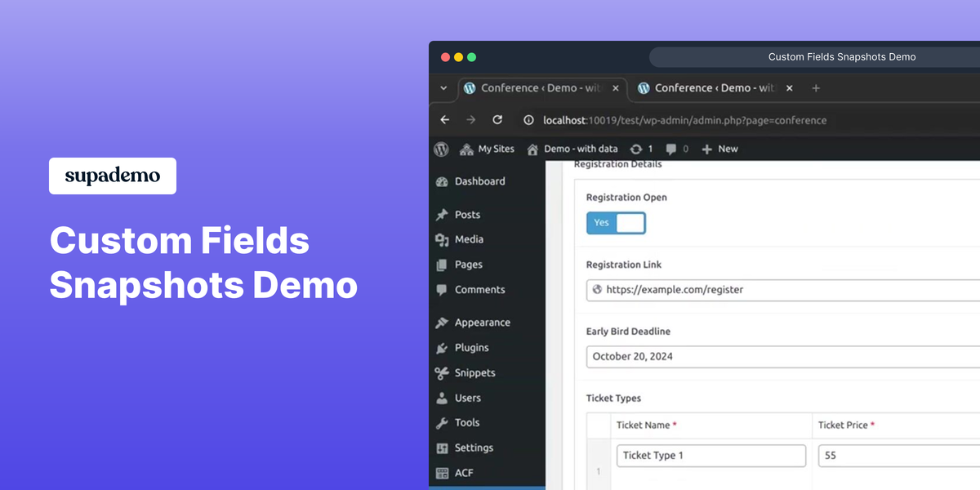Click the WordPress logo in admin bar
Image resolution: width=980 pixels, height=490 pixels.
point(441,149)
